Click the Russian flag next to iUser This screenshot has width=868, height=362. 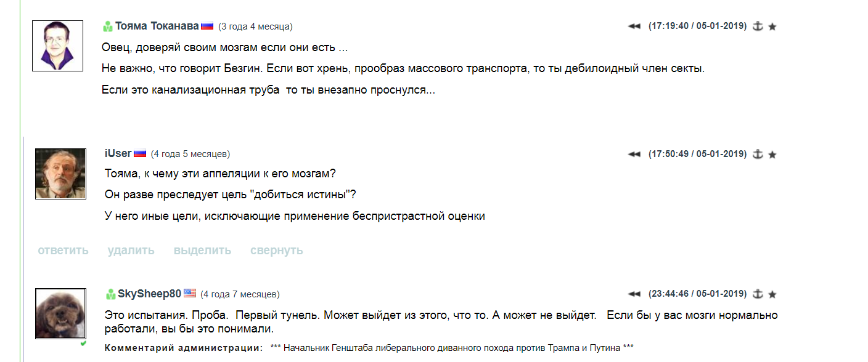[140, 153]
